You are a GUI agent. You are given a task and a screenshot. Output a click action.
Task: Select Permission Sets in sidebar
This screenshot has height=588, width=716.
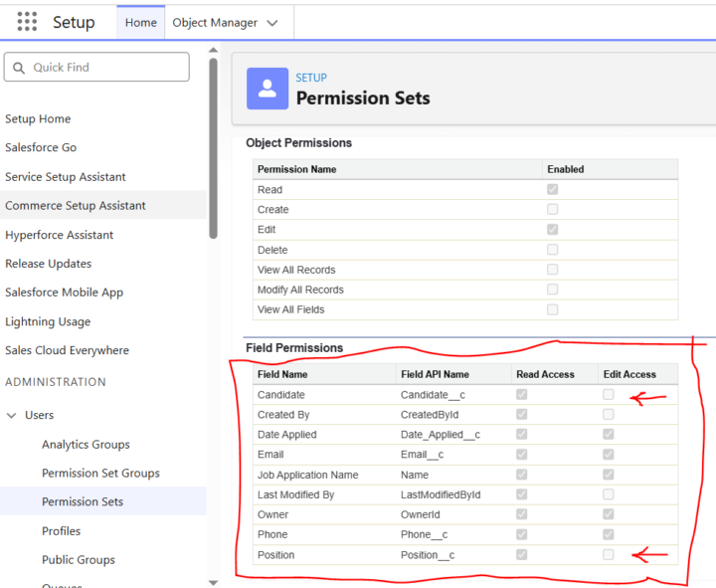(83, 501)
